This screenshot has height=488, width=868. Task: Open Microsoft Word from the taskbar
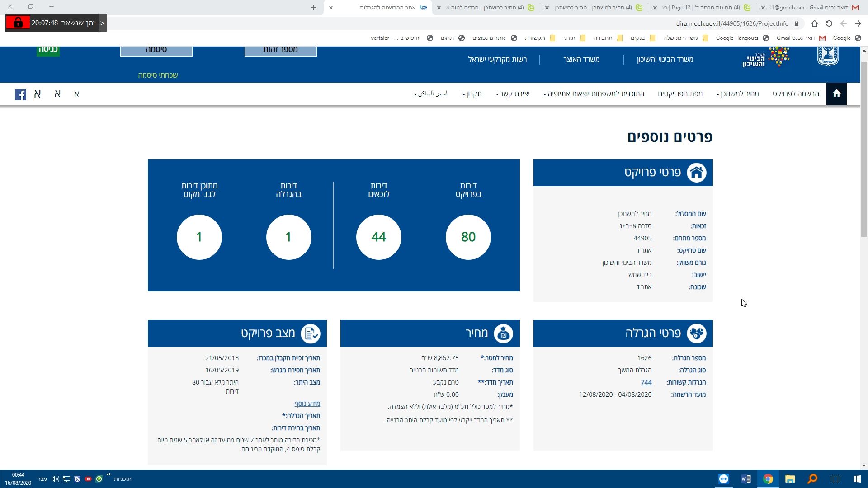click(x=746, y=479)
